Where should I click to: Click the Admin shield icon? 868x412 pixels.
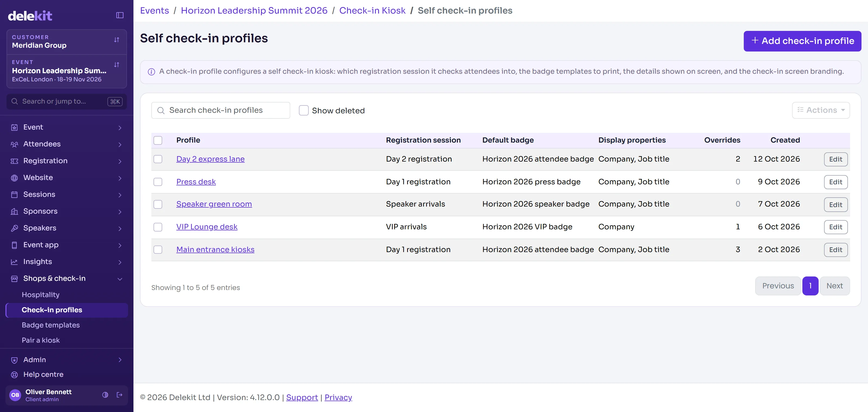14,360
